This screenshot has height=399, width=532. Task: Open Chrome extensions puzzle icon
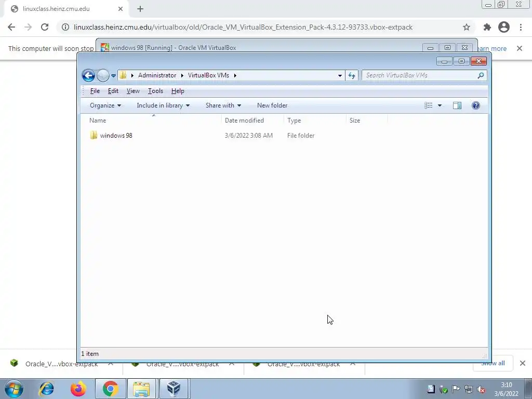click(x=487, y=27)
